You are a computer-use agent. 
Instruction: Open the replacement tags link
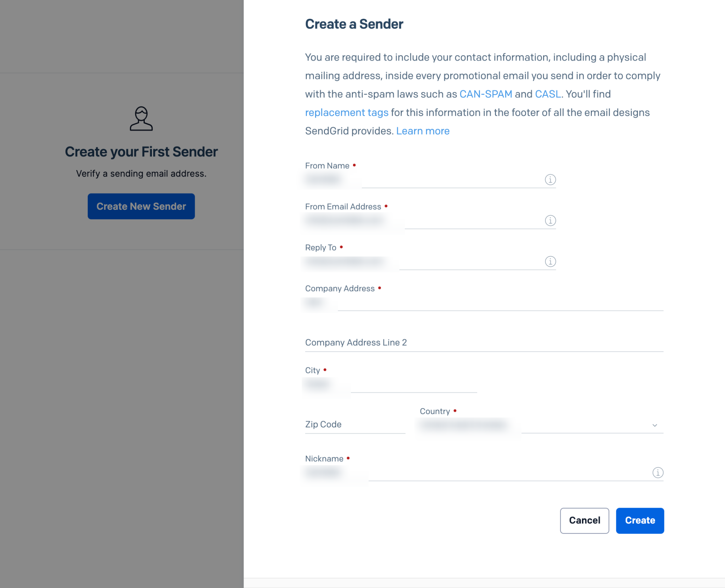point(347,112)
